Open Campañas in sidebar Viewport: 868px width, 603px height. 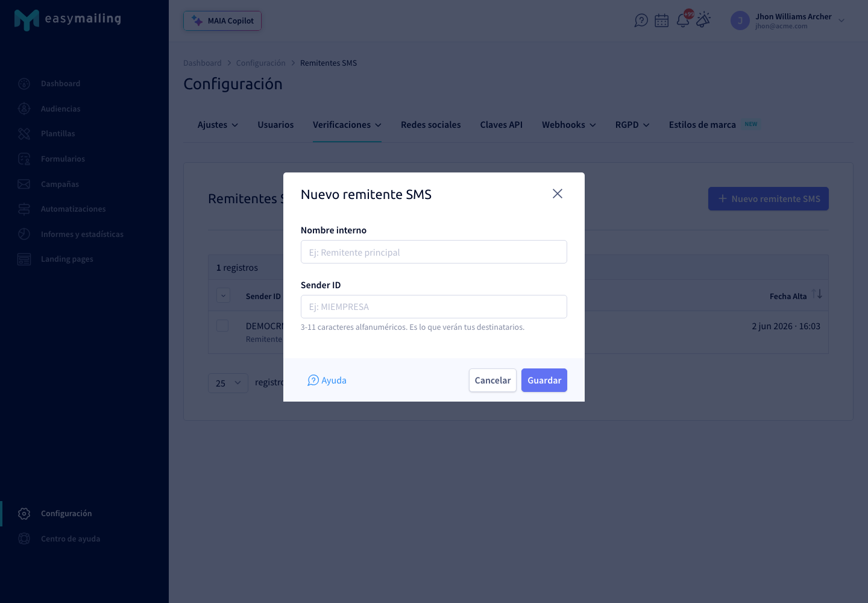click(60, 185)
